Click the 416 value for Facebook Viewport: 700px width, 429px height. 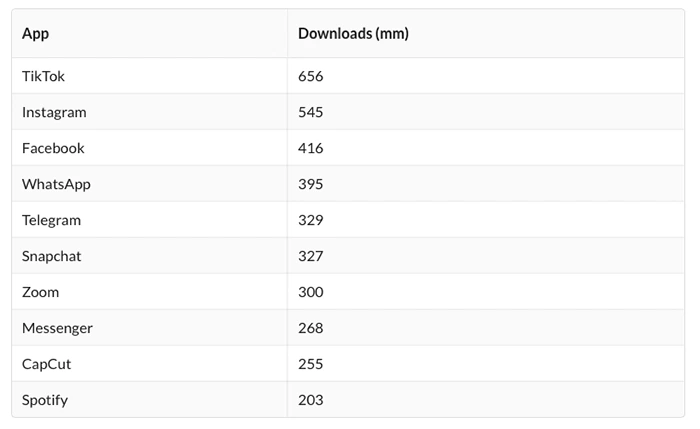click(x=311, y=148)
